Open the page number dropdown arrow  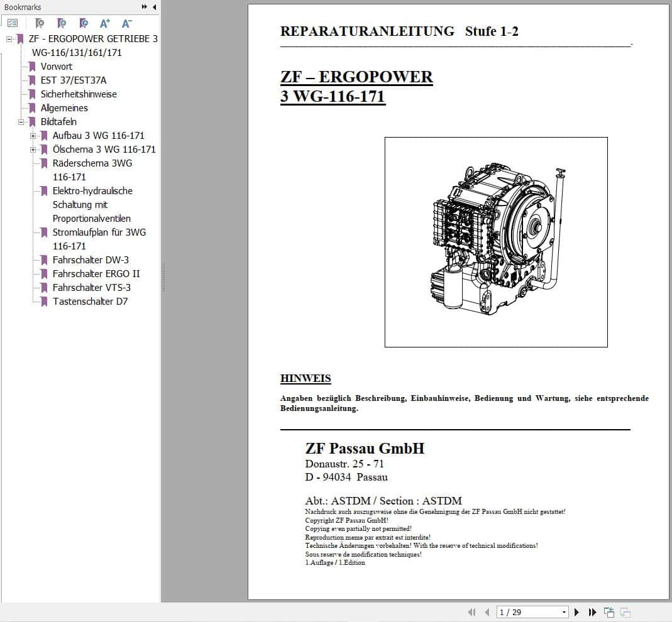pyautogui.click(x=564, y=612)
